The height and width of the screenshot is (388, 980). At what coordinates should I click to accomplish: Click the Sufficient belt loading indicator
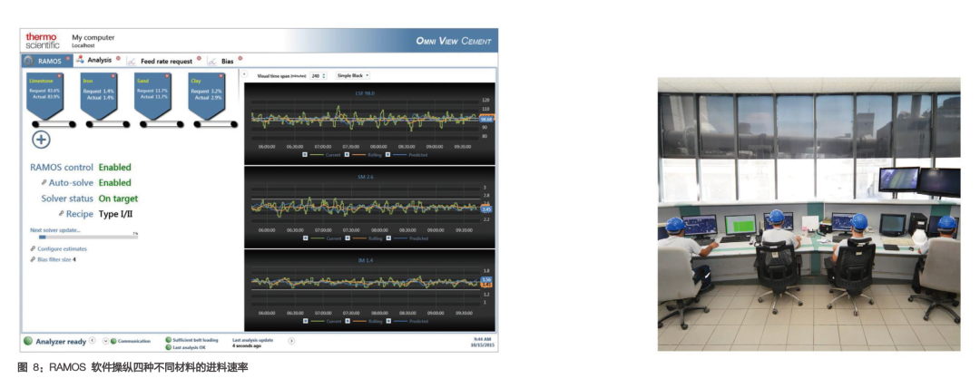(169, 340)
